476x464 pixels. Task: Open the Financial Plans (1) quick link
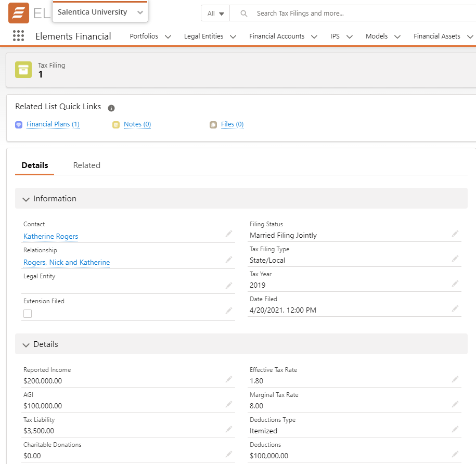[x=53, y=124]
